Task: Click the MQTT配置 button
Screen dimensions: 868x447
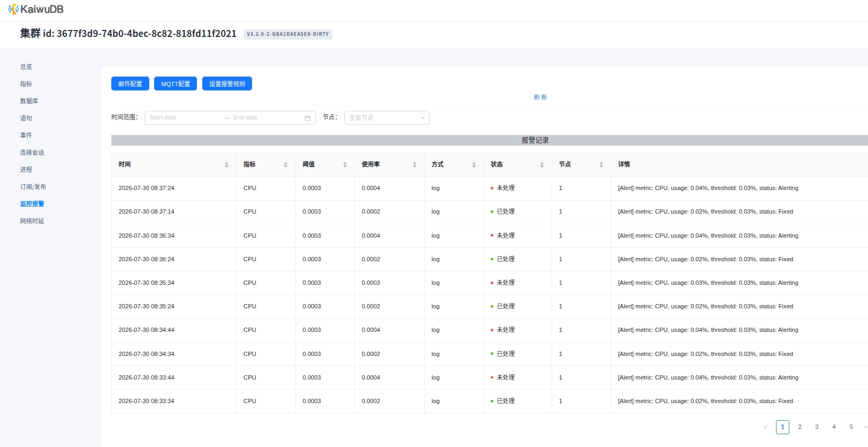Action: 176,84
